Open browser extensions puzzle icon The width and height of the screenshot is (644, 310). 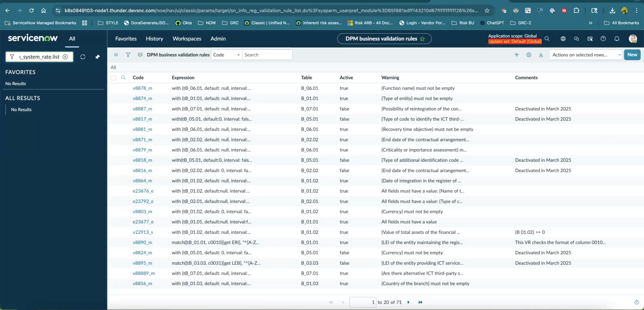click(x=576, y=10)
